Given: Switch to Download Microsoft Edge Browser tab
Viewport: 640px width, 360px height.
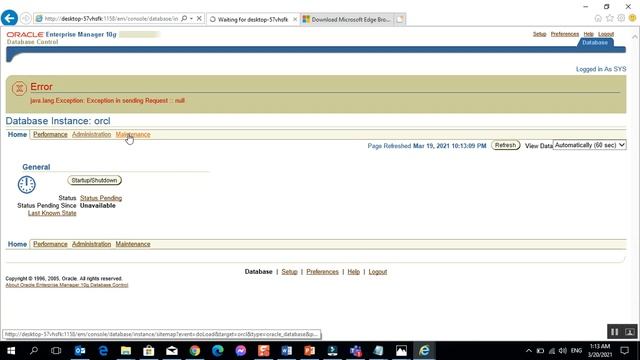Looking at the screenshot, I should click(347, 19).
